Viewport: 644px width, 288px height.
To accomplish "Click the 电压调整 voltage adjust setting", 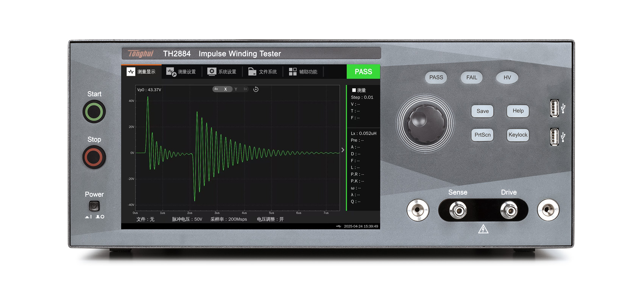I will pyautogui.click(x=270, y=219).
